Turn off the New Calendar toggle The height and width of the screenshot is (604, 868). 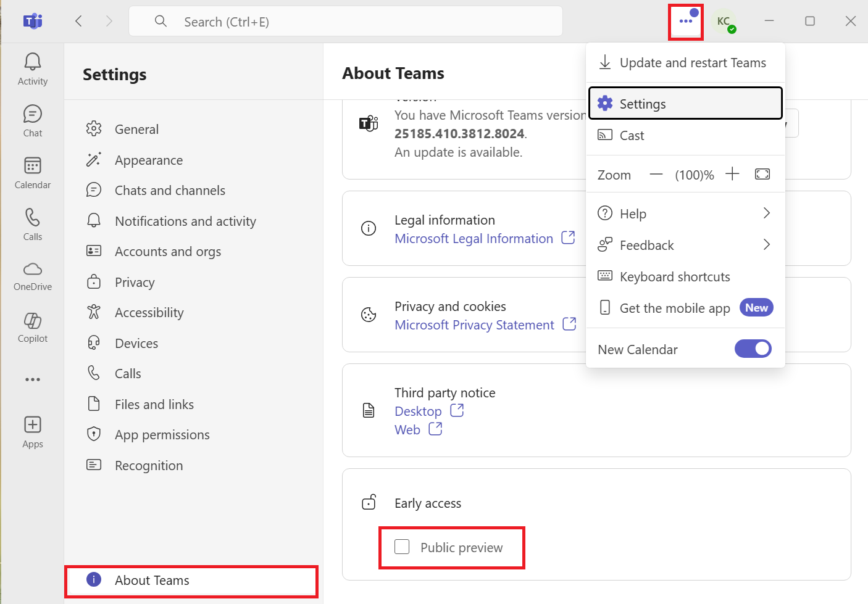(753, 349)
